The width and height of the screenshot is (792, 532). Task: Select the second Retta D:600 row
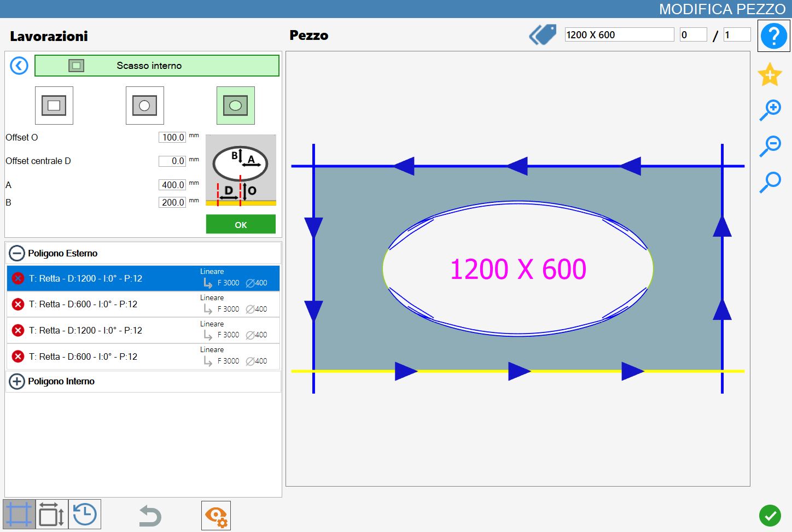coord(143,356)
